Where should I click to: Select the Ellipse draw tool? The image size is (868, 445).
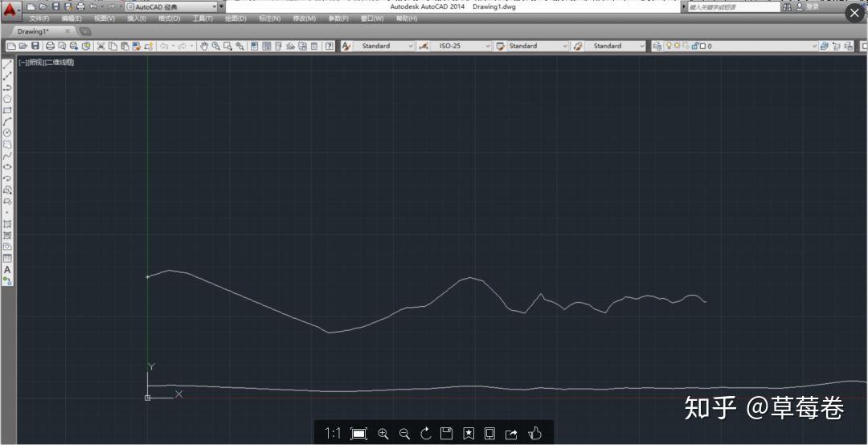7,166
